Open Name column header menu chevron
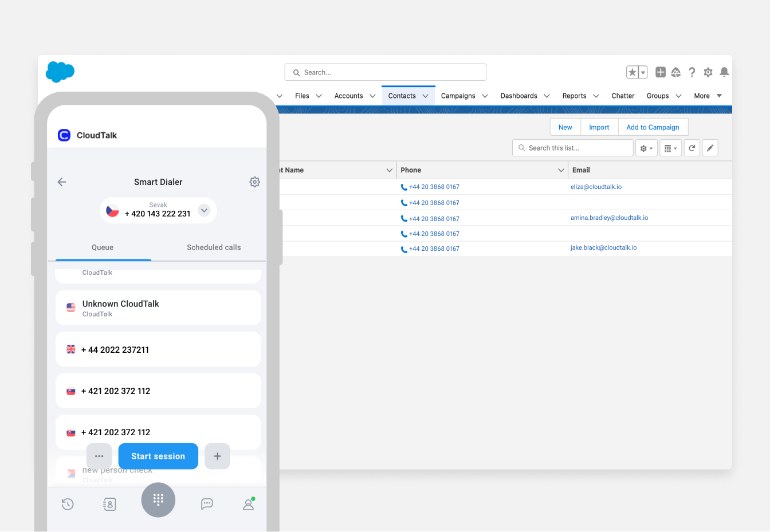Image resolution: width=770 pixels, height=532 pixels. coord(390,170)
